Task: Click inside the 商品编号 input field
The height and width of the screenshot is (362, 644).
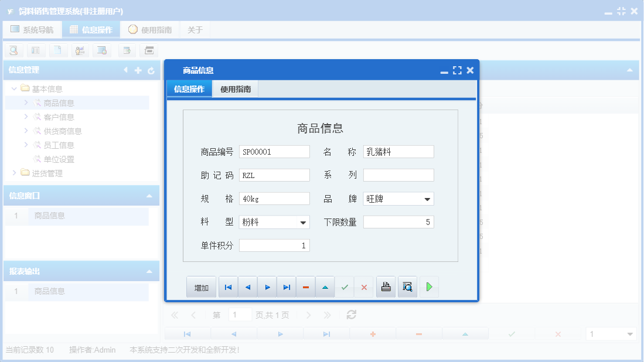Action: [274, 151]
